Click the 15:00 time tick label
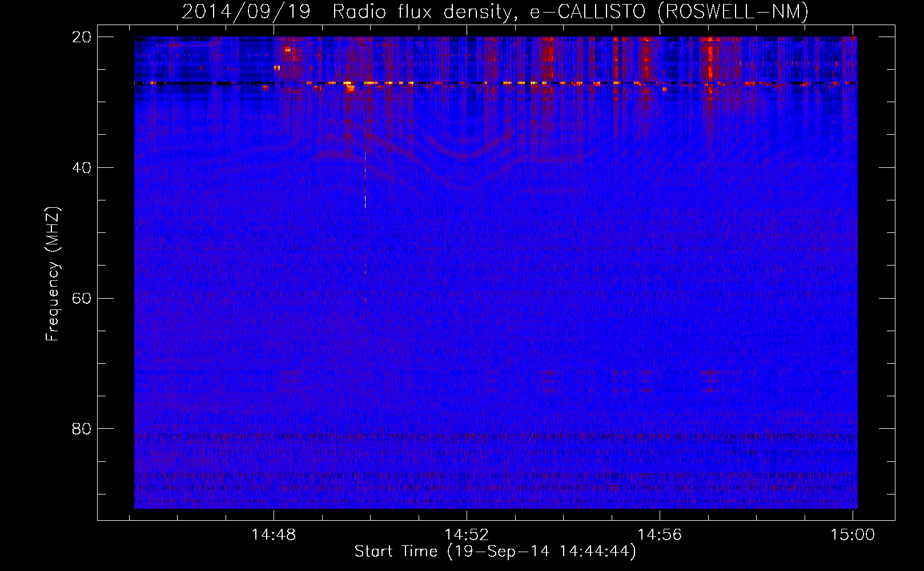 [853, 534]
